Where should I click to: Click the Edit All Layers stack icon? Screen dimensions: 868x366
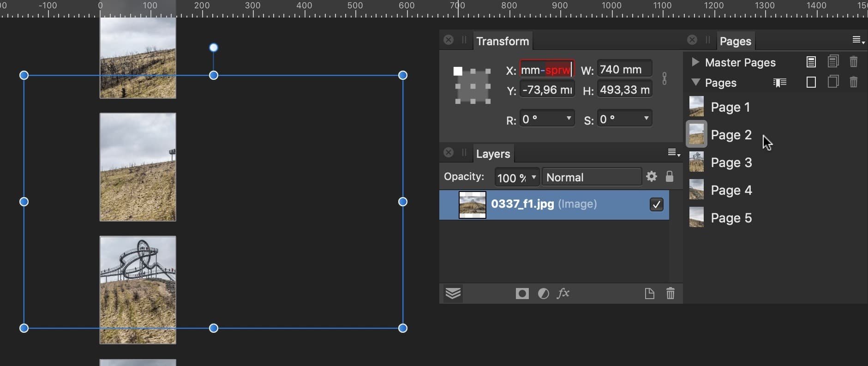[453, 294]
